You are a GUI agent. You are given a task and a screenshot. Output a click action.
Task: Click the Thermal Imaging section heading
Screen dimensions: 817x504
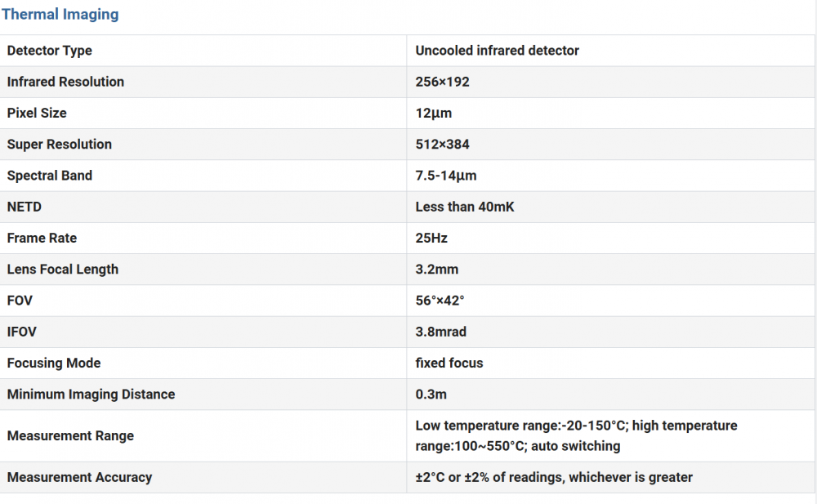click(60, 15)
